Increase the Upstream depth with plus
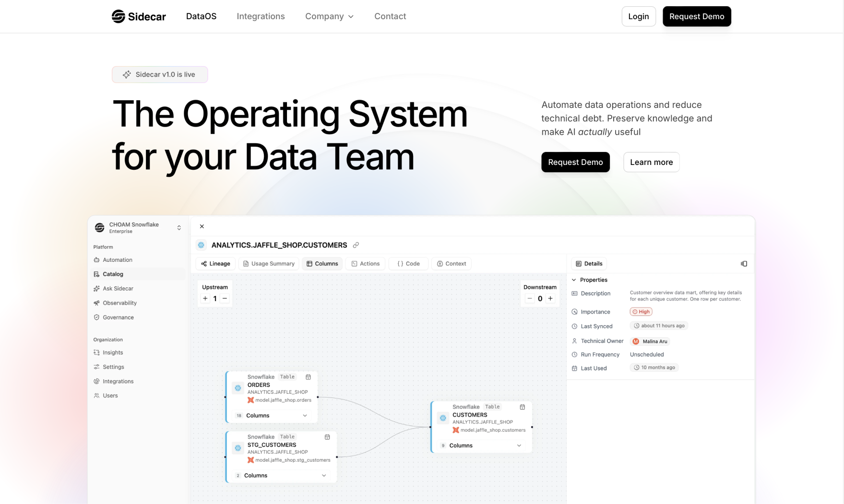 click(x=205, y=298)
